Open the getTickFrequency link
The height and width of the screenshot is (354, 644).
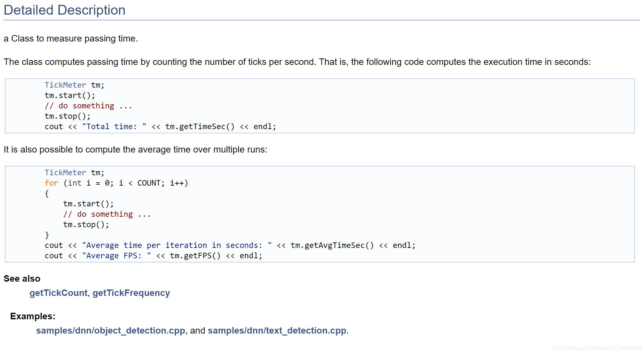click(131, 293)
